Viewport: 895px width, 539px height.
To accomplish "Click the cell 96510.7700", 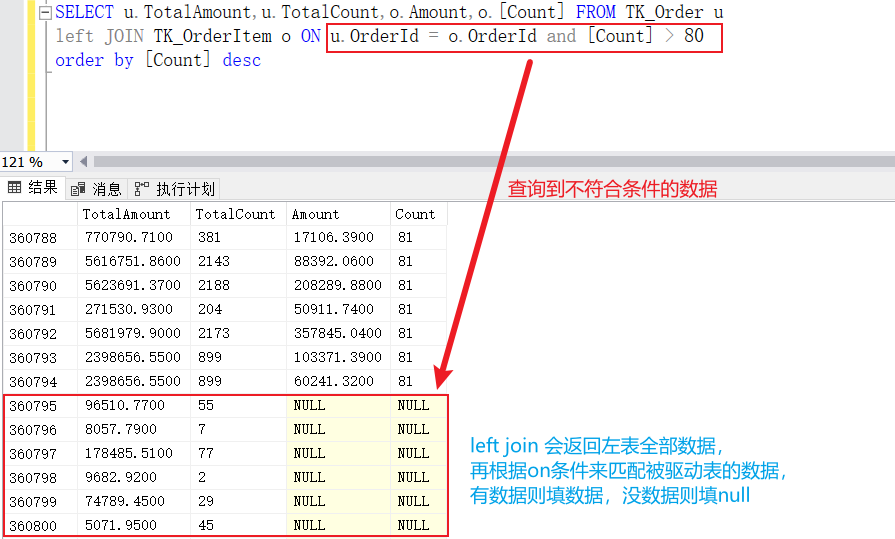I will (134, 405).
